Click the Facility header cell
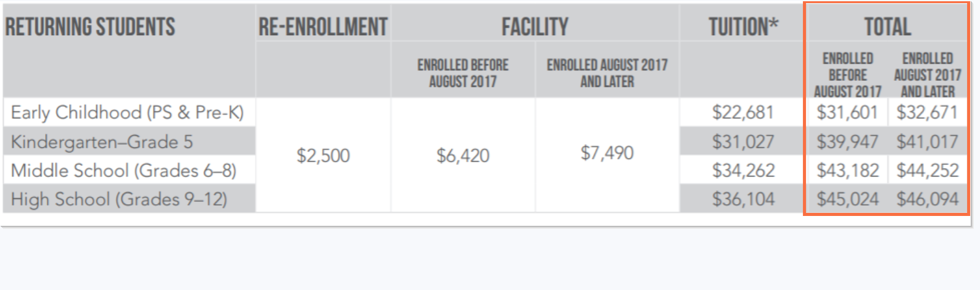Image resolution: width=980 pixels, height=290 pixels. pyautogui.click(x=534, y=27)
